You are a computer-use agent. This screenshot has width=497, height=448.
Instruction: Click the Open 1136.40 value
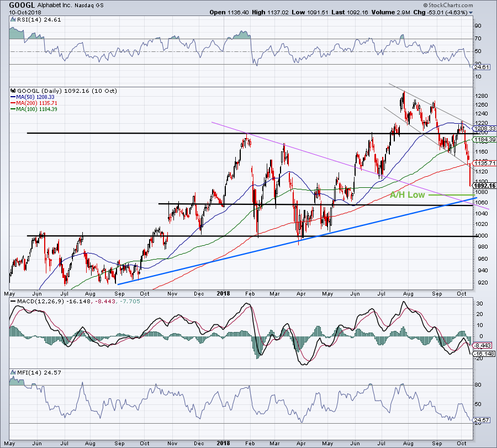pyautogui.click(x=229, y=12)
